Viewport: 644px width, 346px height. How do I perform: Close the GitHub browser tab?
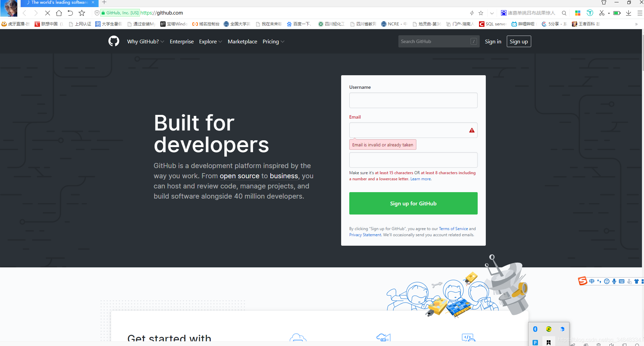click(93, 2)
